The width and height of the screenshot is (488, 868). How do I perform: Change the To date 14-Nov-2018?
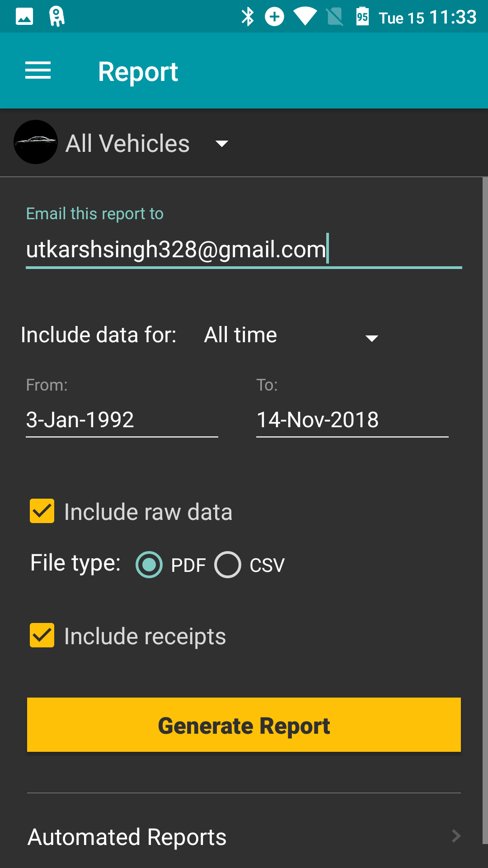[x=352, y=420]
